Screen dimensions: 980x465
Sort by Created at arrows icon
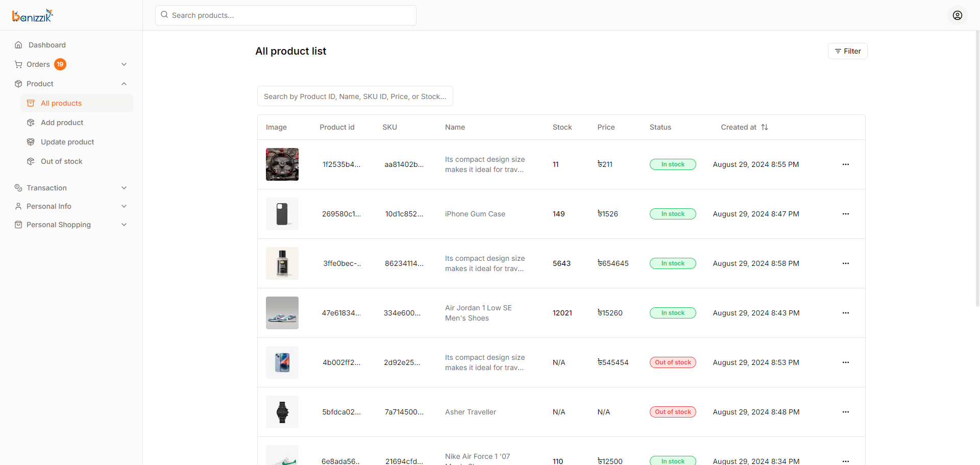[765, 127]
